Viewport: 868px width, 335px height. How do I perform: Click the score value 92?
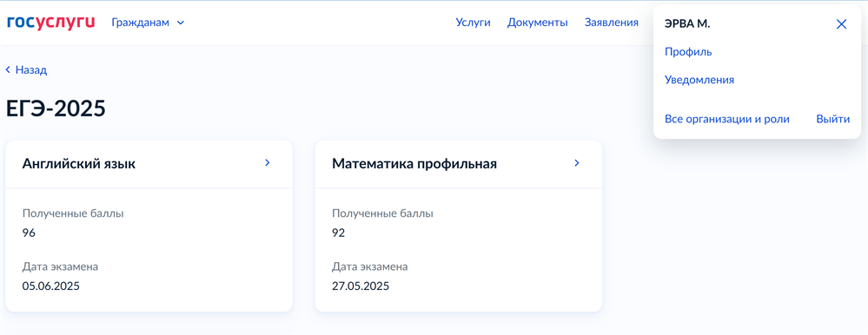pyautogui.click(x=338, y=233)
